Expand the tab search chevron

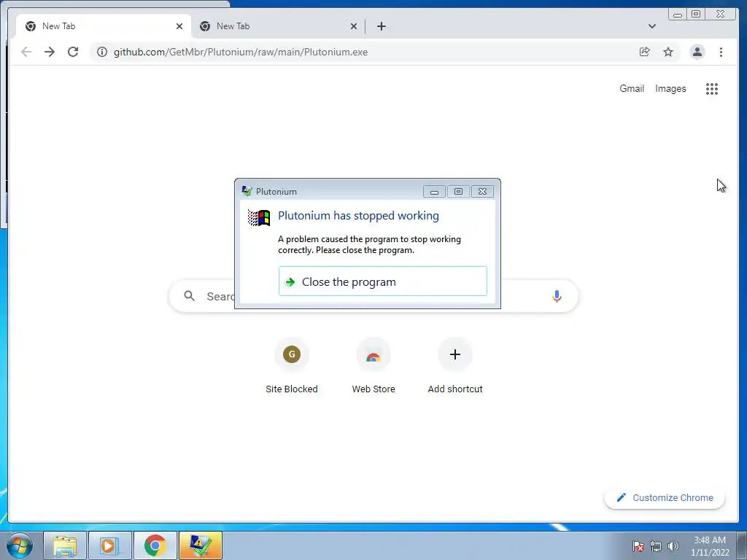pyautogui.click(x=652, y=26)
